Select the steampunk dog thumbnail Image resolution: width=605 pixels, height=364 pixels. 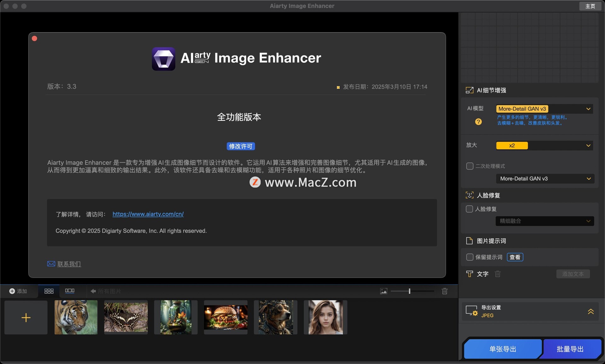[276, 317]
